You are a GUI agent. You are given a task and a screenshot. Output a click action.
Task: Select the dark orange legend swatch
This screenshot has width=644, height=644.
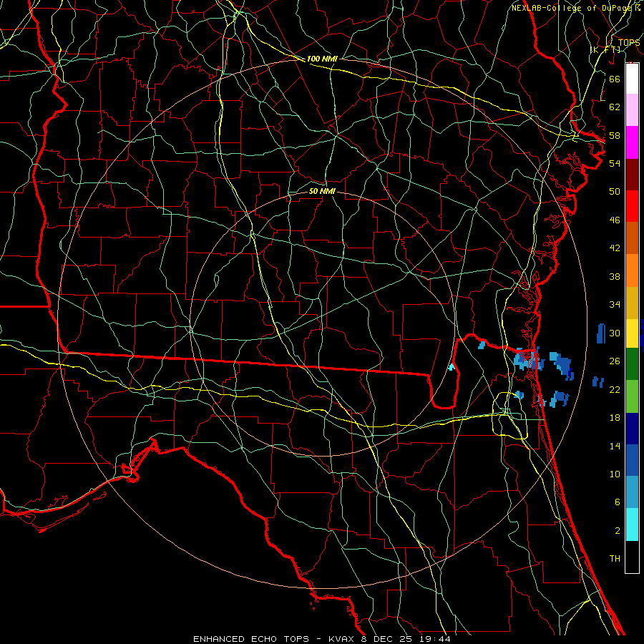click(632, 238)
